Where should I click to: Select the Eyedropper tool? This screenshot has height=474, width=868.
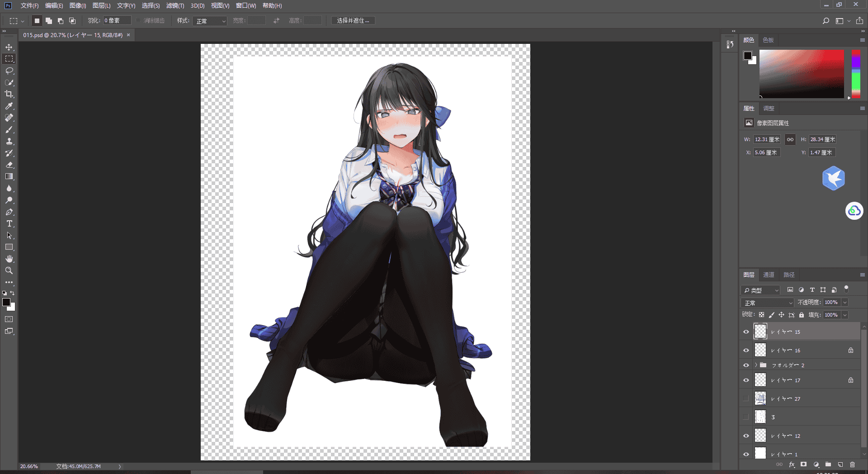pyautogui.click(x=9, y=106)
